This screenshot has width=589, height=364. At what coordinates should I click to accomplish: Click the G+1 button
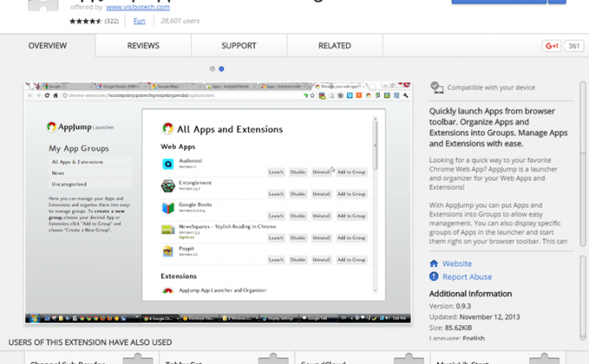coord(552,46)
